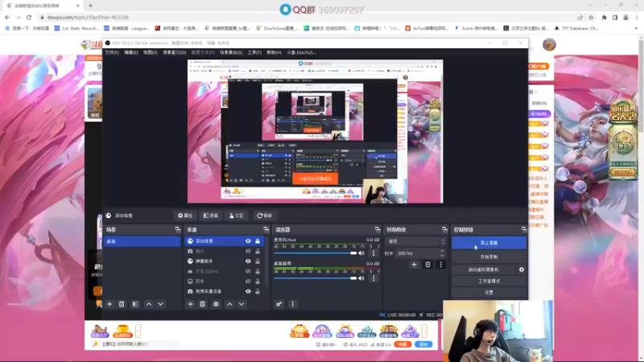Adjust the 桌面音频 volume slider
Screen dimensions: 644x362
tap(315, 278)
